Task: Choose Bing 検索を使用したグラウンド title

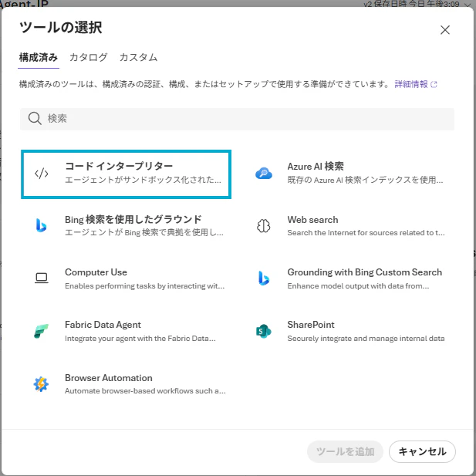Action: pos(133,219)
